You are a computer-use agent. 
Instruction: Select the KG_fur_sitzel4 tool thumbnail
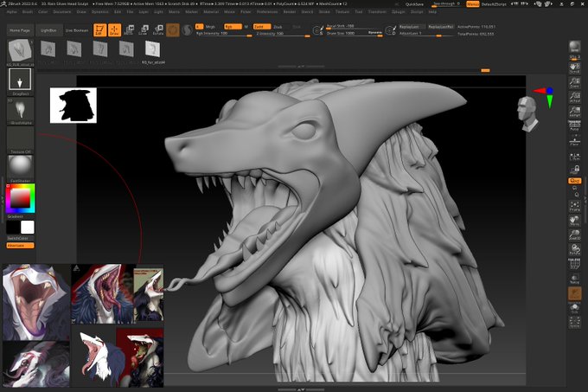(x=153, y=50)
